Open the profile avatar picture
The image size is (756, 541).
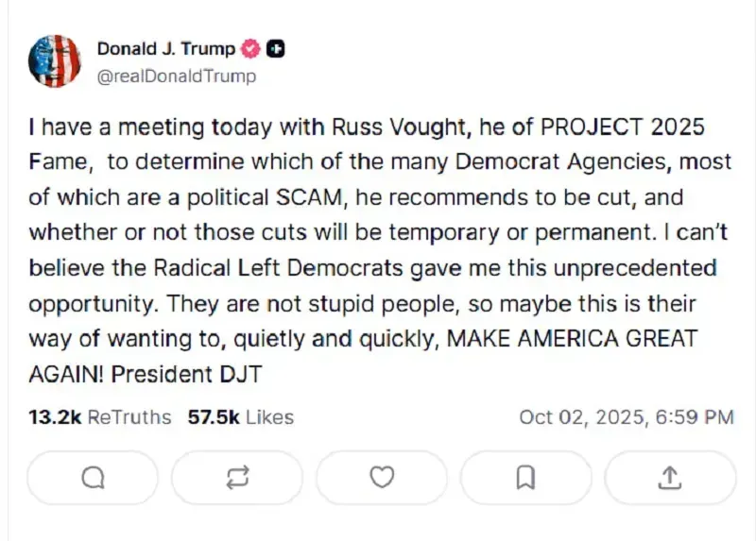point(55,61)
